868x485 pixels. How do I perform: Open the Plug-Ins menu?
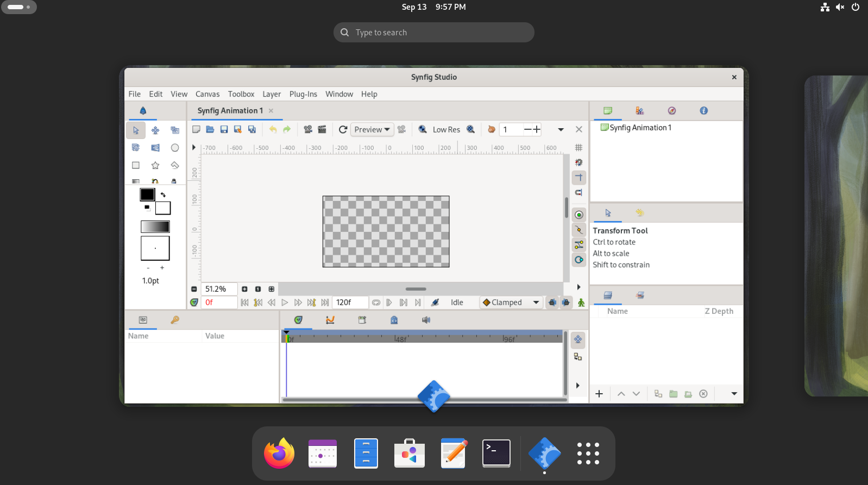[303, 94]
